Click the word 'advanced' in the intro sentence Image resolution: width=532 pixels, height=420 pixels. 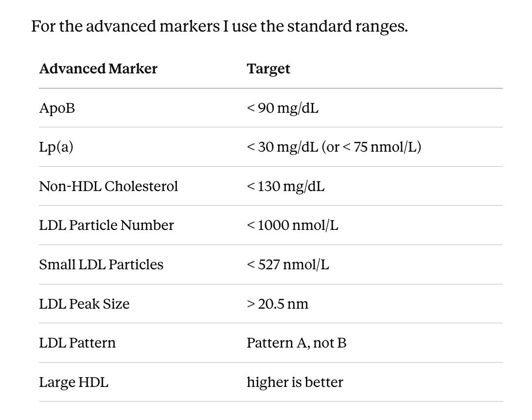[x=121, y=26]
